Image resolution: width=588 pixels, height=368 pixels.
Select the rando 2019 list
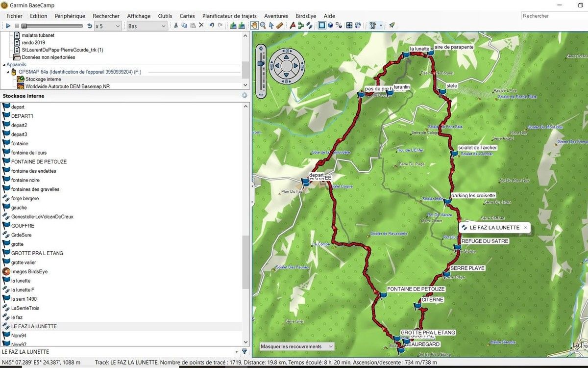point(33,43)
